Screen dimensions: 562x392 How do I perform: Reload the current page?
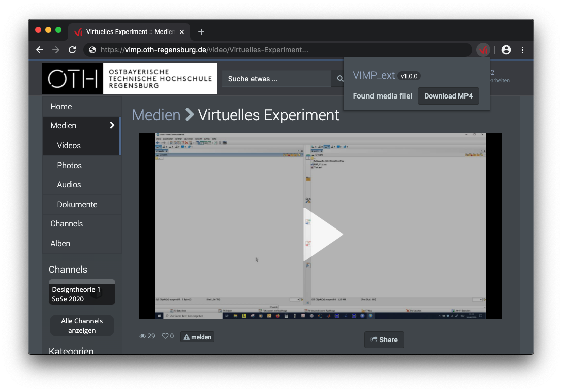[x=72, y=50]
